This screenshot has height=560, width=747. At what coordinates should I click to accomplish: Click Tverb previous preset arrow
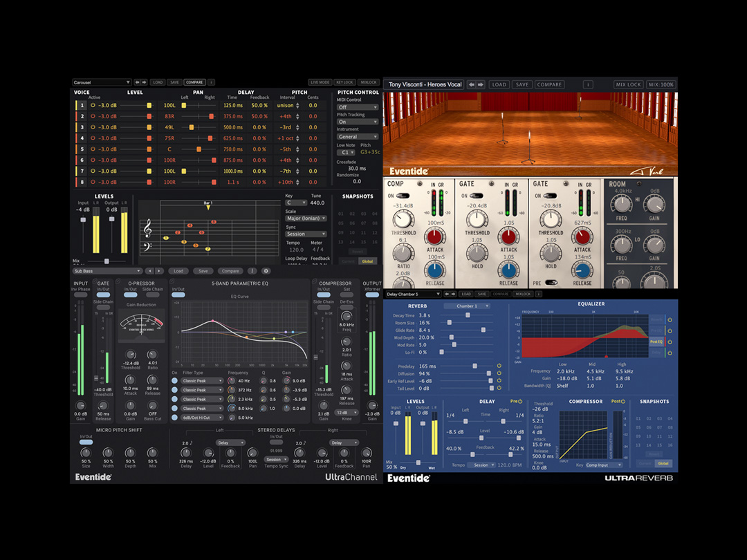point(472,85)
